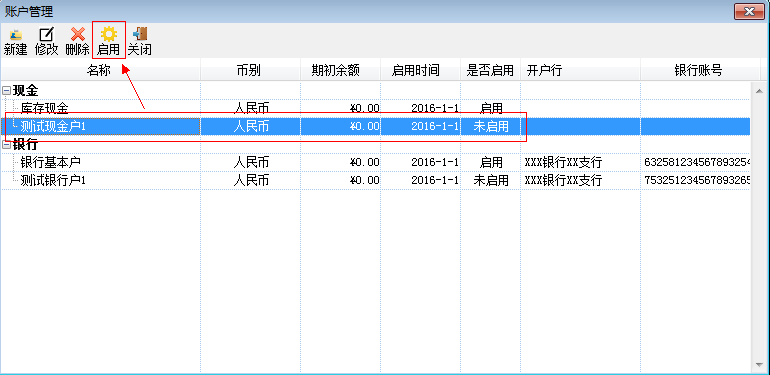This screenshot has width=770, height=375.
Task: Click the 启用 (Enable) gear icon
Action: tap(109, 35)
